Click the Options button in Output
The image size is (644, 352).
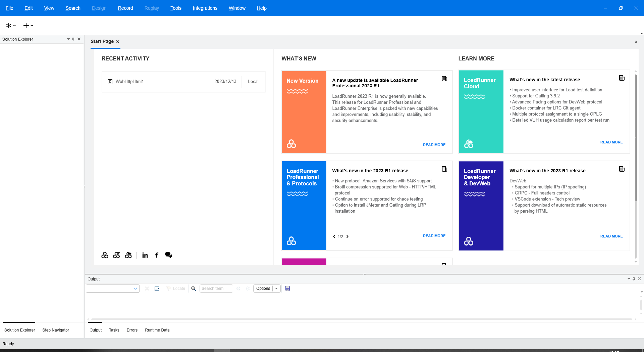[x=263, y=289]
